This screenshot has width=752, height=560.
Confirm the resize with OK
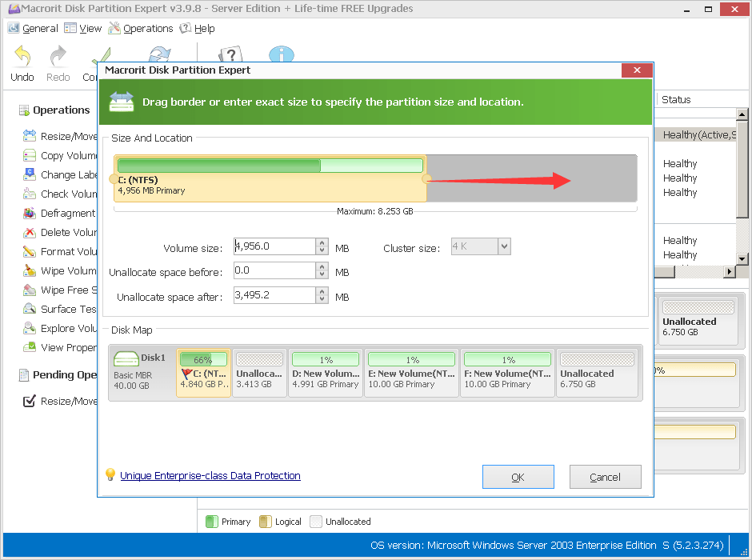(518, 476)
